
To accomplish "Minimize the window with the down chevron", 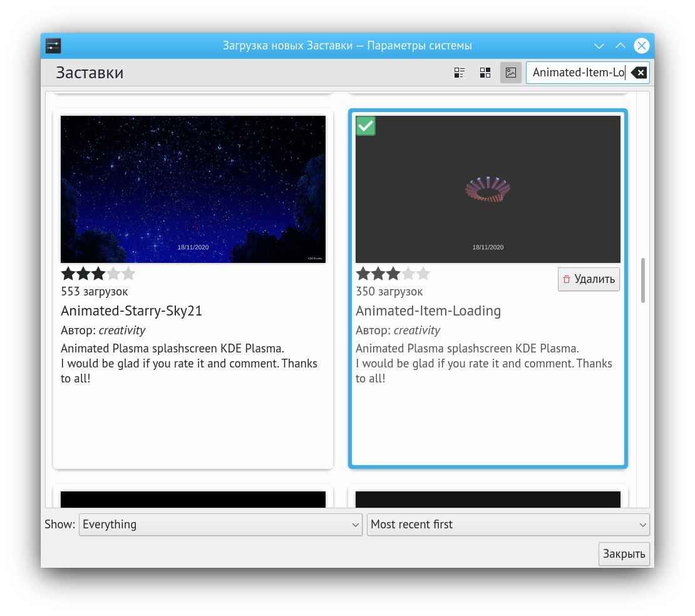I will (599, 46).
